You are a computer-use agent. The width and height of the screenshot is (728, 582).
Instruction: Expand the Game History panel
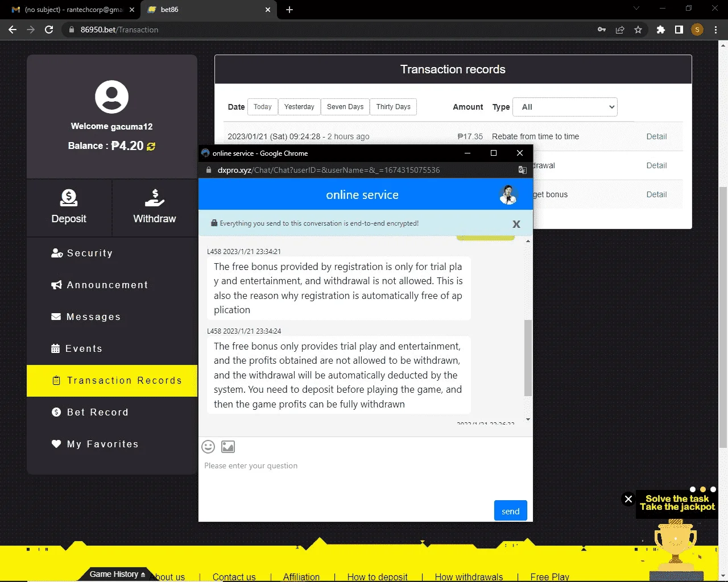click(117, 574)
